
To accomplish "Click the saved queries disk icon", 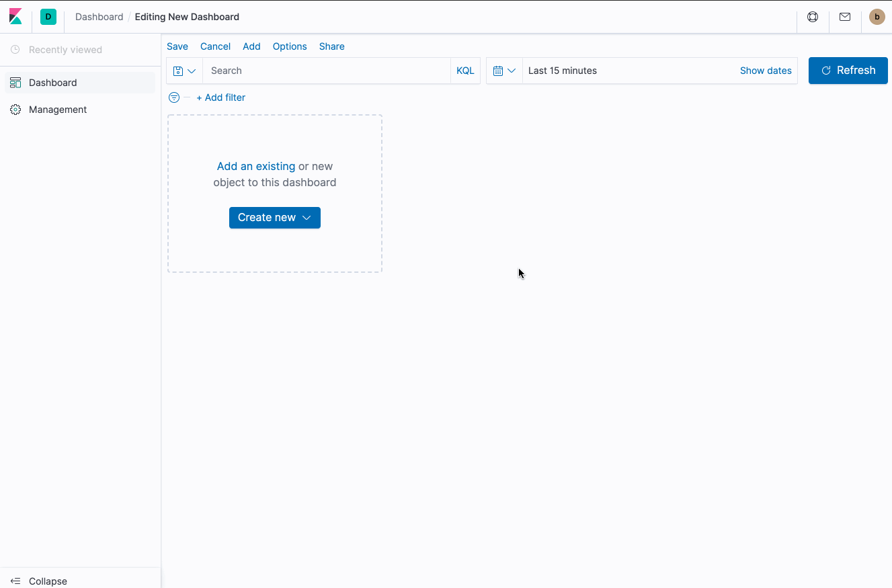I will [178, 70].
